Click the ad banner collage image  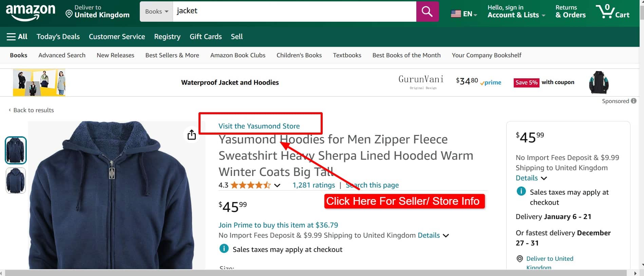tap(39, 83)
